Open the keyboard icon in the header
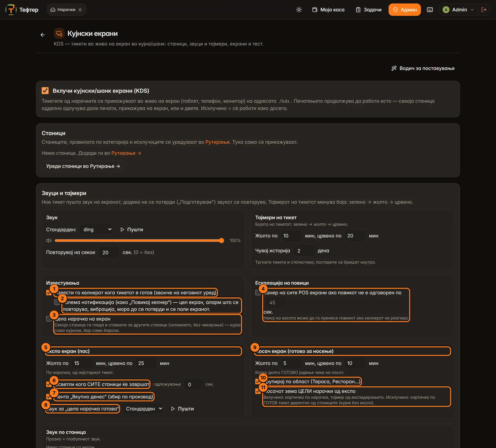 [x=430, y=10]
